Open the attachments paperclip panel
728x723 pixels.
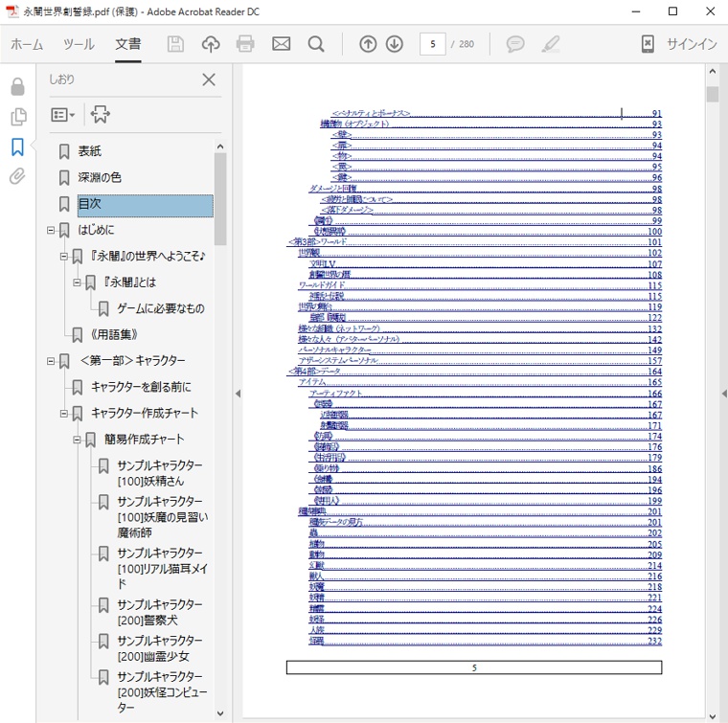click(17, 176)
